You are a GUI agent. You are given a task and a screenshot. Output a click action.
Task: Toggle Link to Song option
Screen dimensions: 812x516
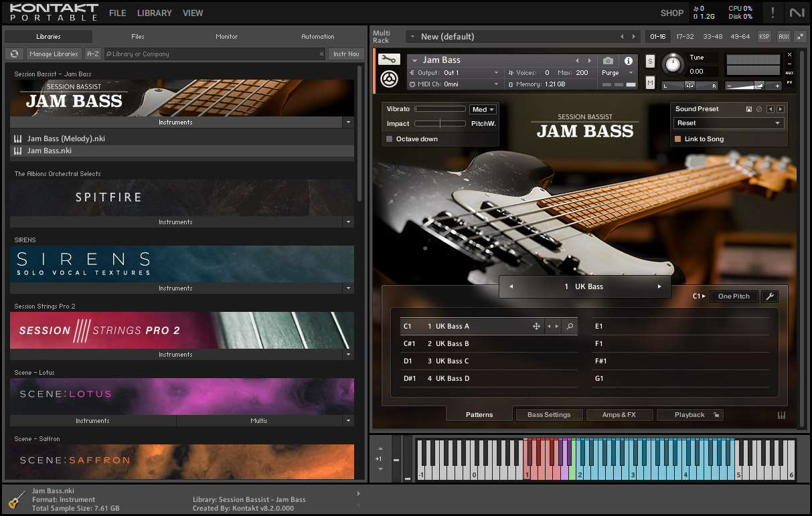click(x=677, y=139)
